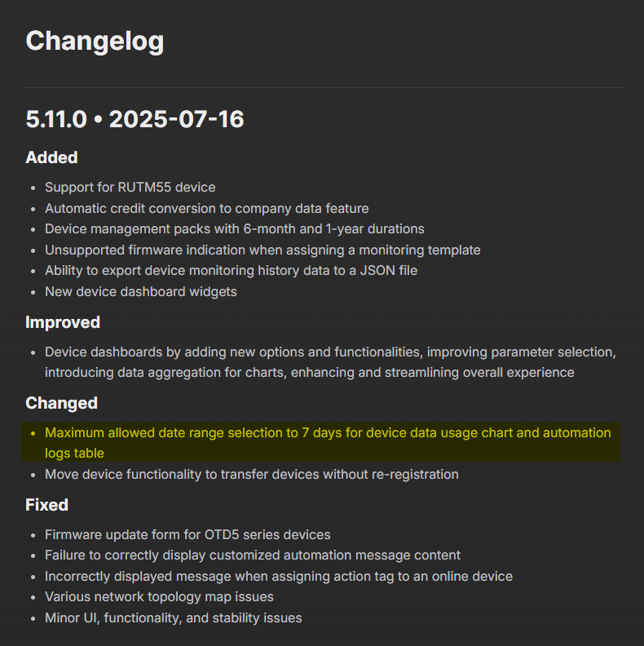This screenshot has height=646, width=644.
Task: Click 'New device dashboard widgets' entry
Action: coord(141,292)
